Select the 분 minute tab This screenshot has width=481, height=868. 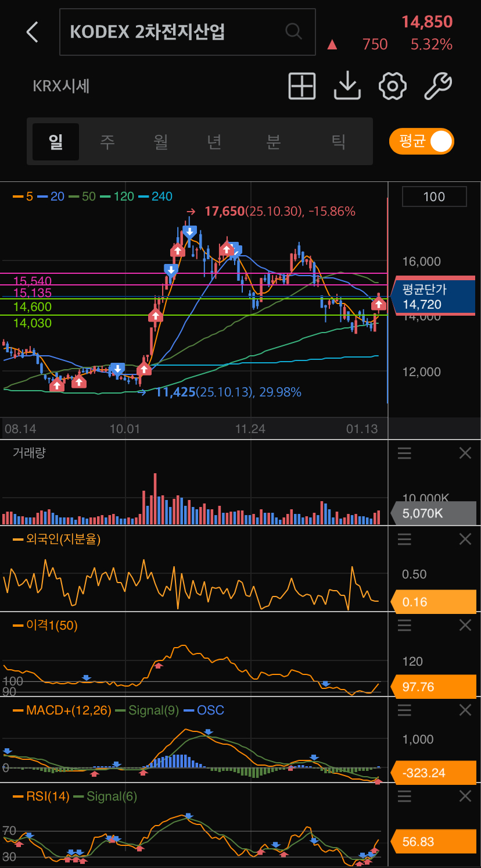click(x=274, y=141)
